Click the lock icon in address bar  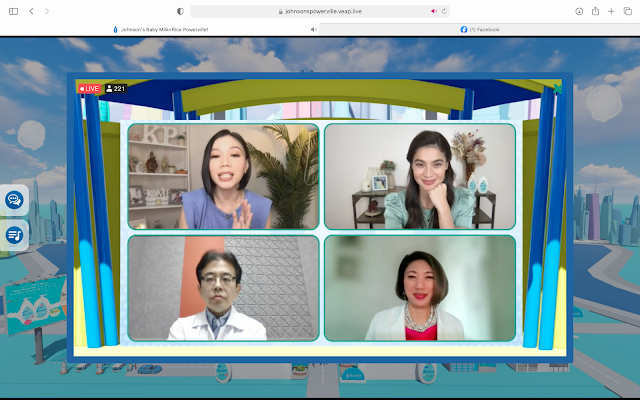pos(280,12)
